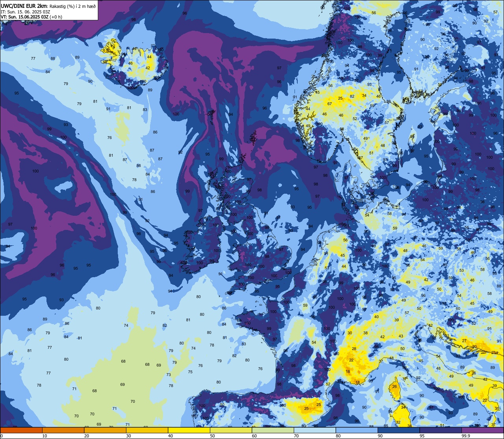Click the humidity value '75' west of France
The width and height of the screenshot is (504, 439).
coord(190,372)
